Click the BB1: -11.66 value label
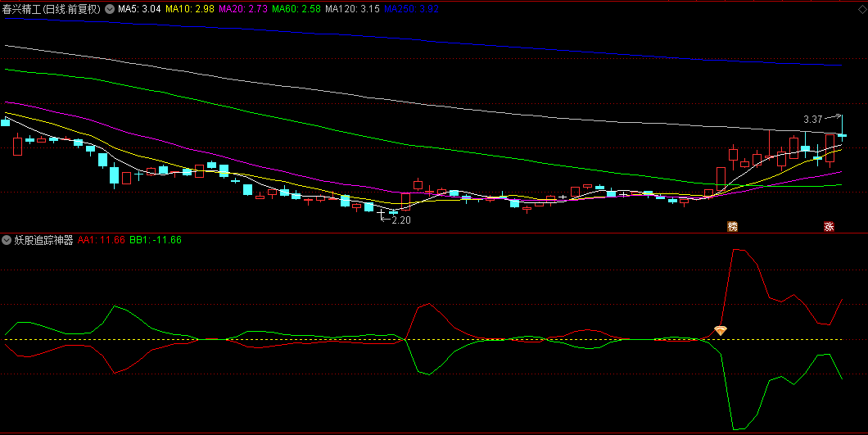The height and width of the screenshot is (435, 868). coord(156,240)
